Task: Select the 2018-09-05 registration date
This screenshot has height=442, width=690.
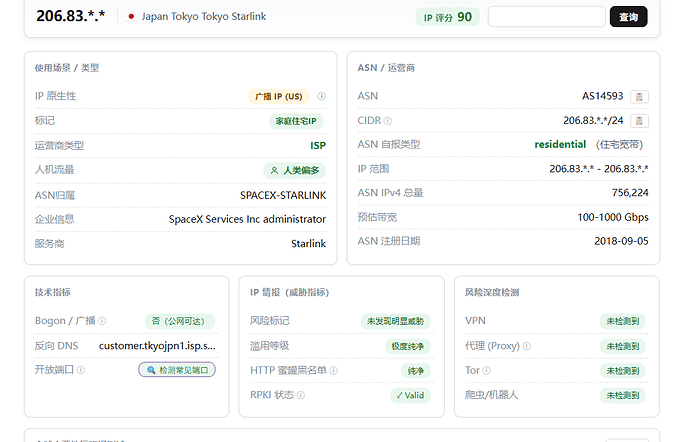Action: click(x=621, y=241)
